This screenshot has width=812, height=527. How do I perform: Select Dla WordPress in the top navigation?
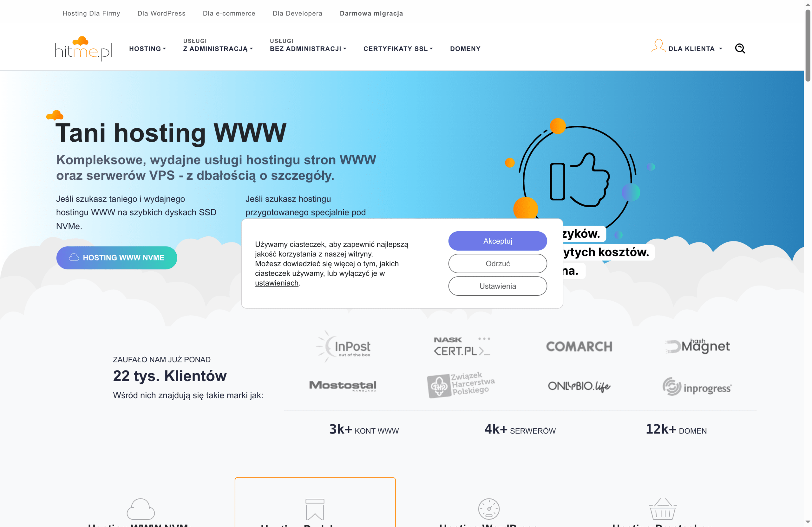point(161,13)
